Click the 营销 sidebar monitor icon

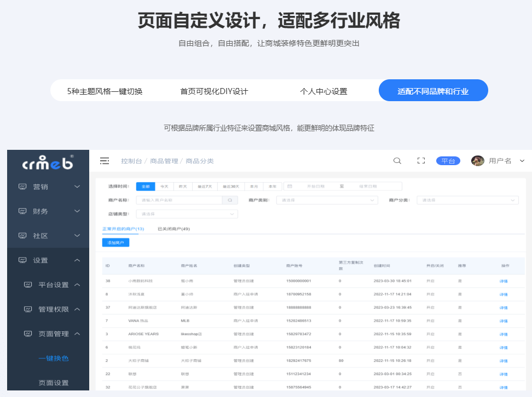(x=22, y=186)
